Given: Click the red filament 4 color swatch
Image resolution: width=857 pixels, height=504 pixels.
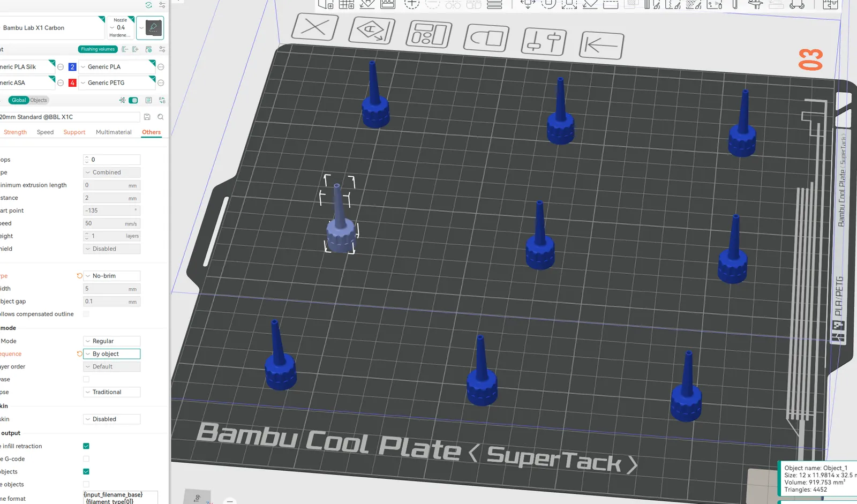Looking at the screenshot, I should point(72,83).
